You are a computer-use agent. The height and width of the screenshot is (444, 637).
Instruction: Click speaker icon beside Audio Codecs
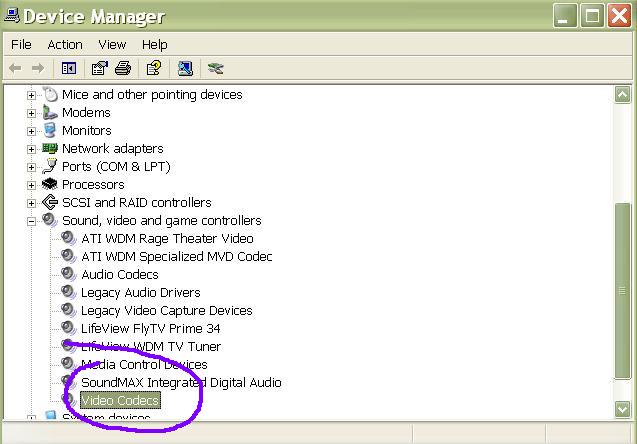coord(69,274)
